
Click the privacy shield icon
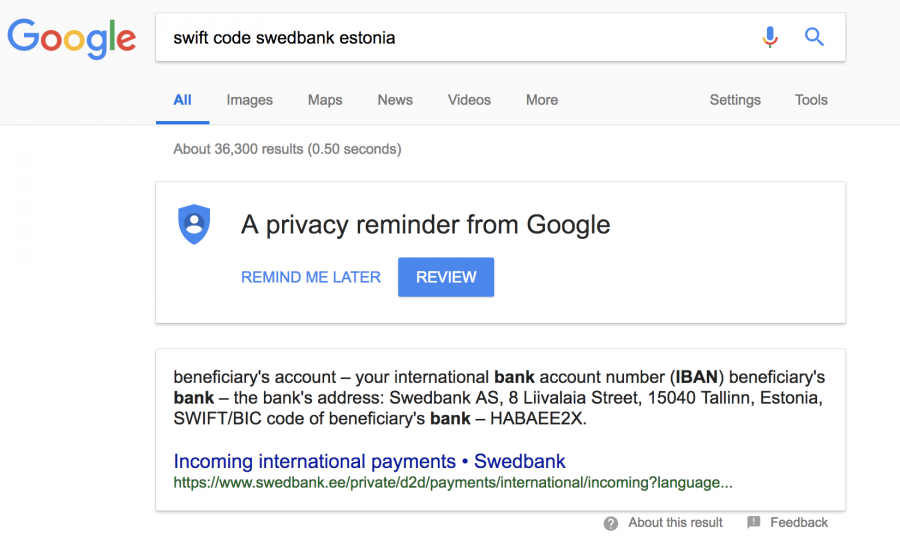coord(194,224)
